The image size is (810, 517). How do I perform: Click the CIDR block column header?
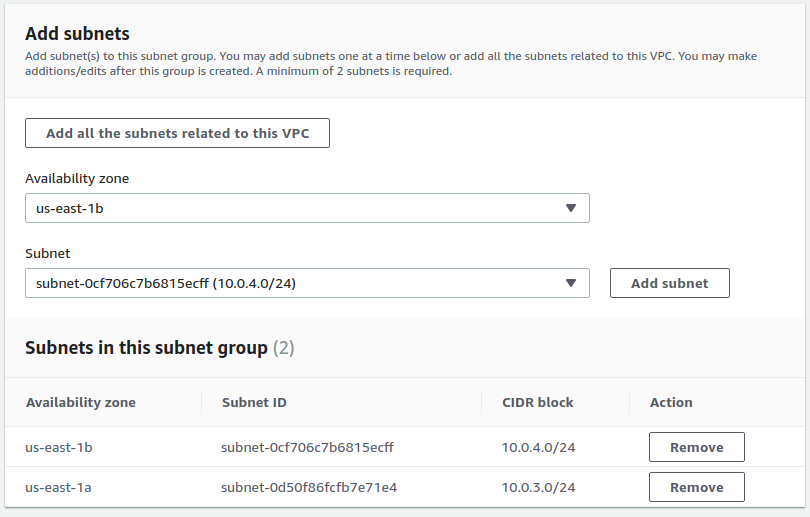538,402
